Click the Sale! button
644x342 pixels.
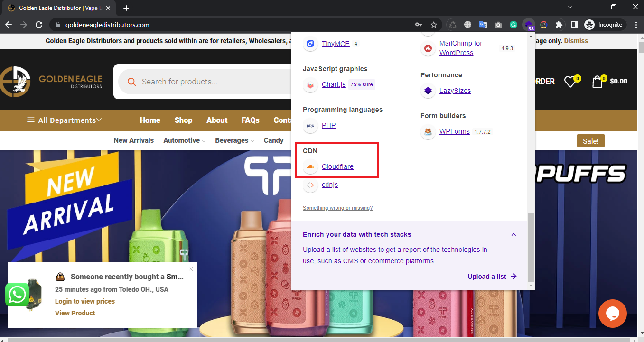point(591,141)
